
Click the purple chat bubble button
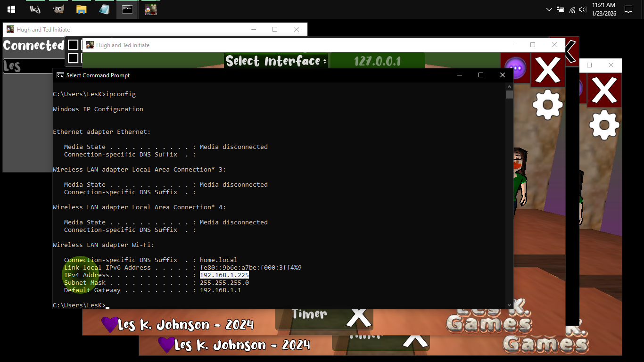point(516,68)
